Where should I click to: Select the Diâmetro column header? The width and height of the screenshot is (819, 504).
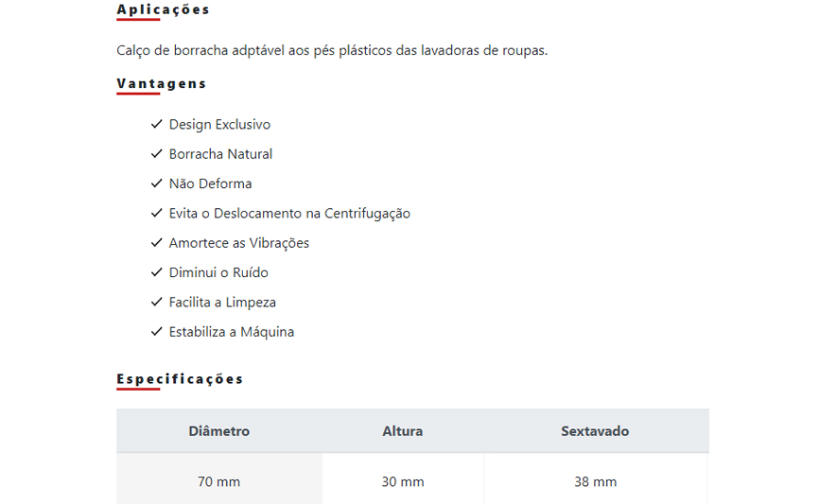click(x=218, y=431)
